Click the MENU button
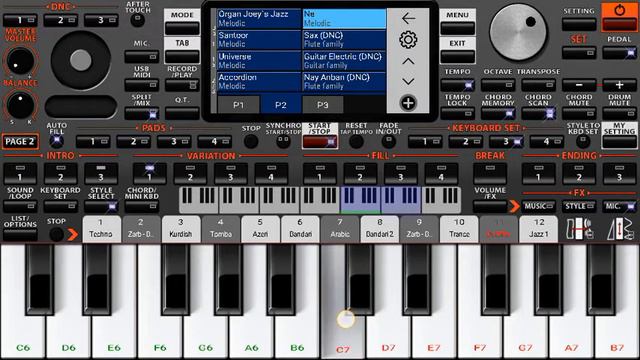Image resolution: width=640 pixels, height=360 pixels. 457,28
